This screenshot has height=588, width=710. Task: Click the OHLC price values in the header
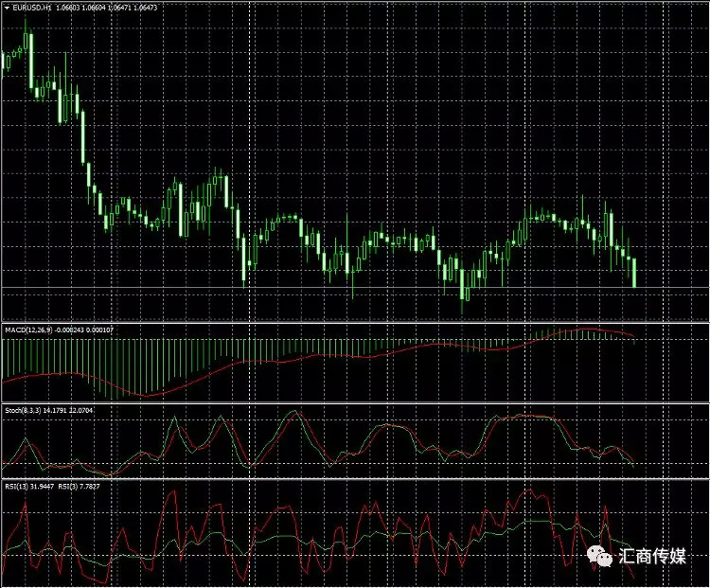(x=106, y=7)
